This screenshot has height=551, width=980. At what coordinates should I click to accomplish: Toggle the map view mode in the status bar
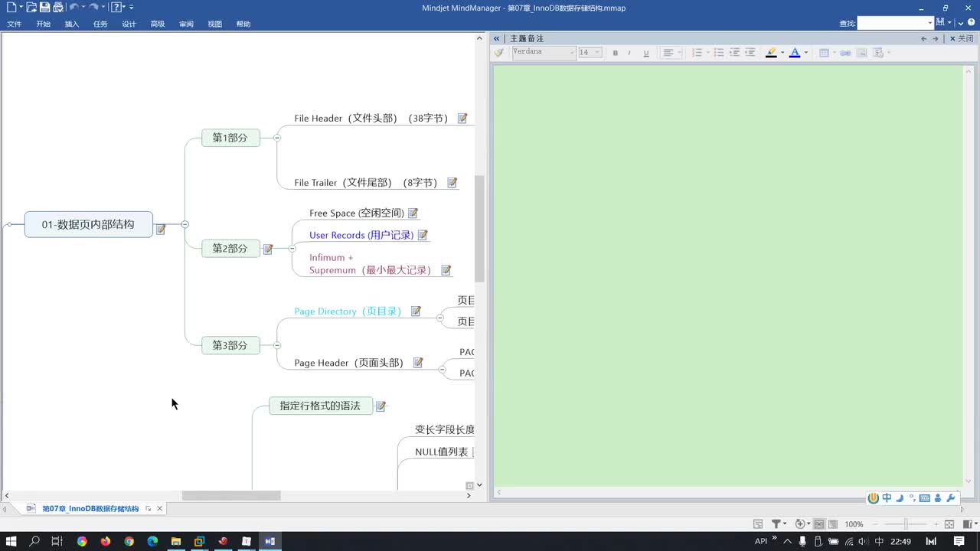(x=818, y=524)
